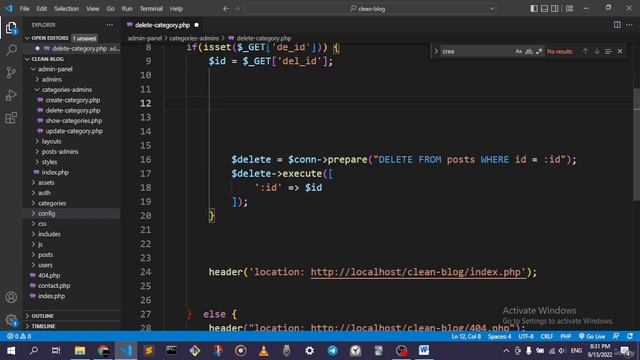
Task: Go to previous match in find widget
Action: (x=585, y=51)
